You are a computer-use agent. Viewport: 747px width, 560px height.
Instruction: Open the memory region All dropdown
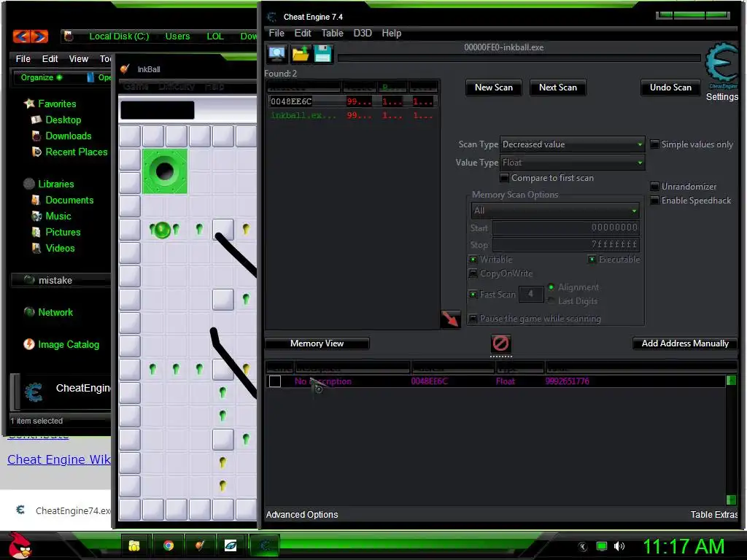(x=555, y=211)
